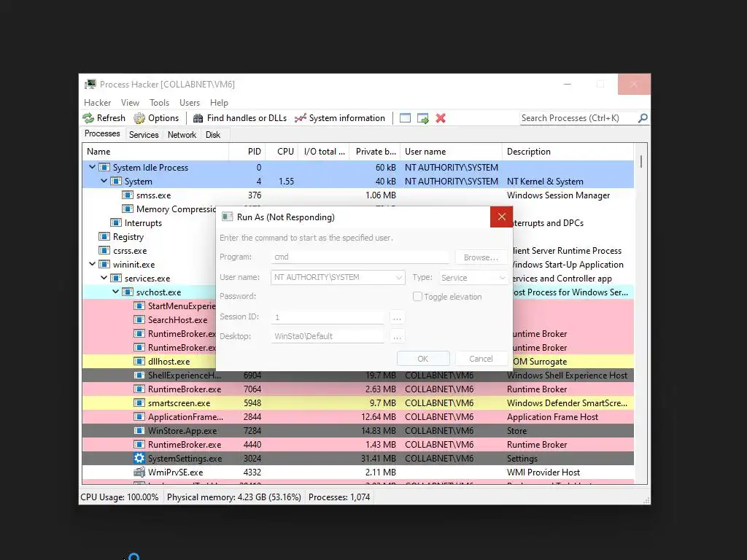Click Interrupts process icon
Screen dimensions: 747x560
pos(116,223)
